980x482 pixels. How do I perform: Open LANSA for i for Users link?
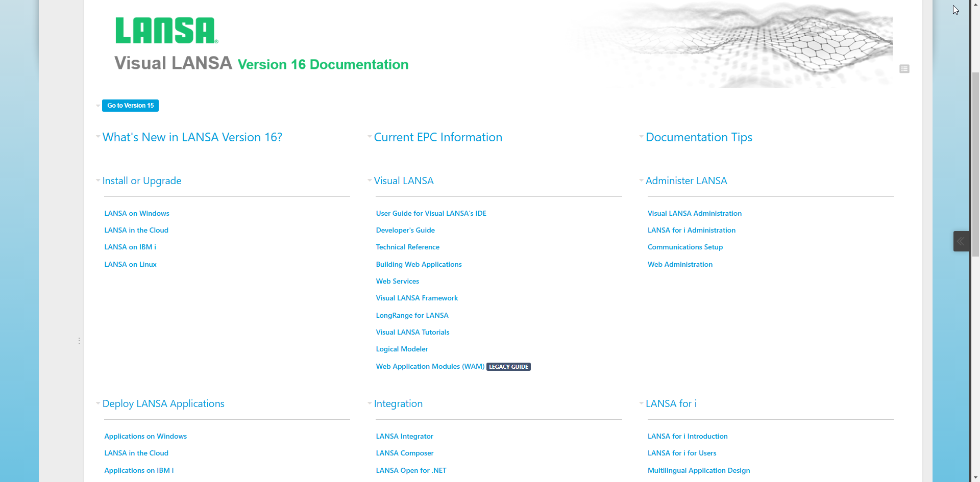pyautogui.click(x=682, y=453)
